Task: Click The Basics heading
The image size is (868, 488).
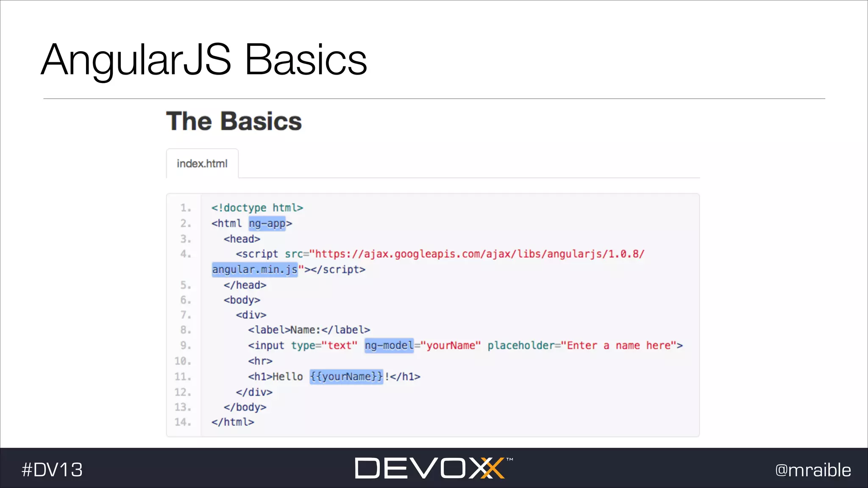Action: [234, 121]
